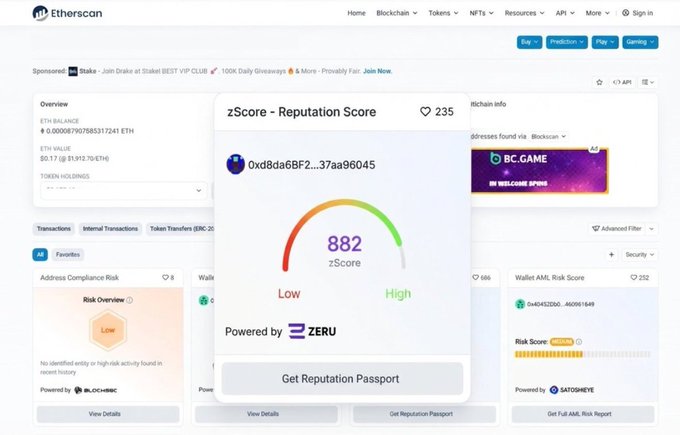Click the Blocksec logo
This screenshot has height=435, width=680.
96,390
